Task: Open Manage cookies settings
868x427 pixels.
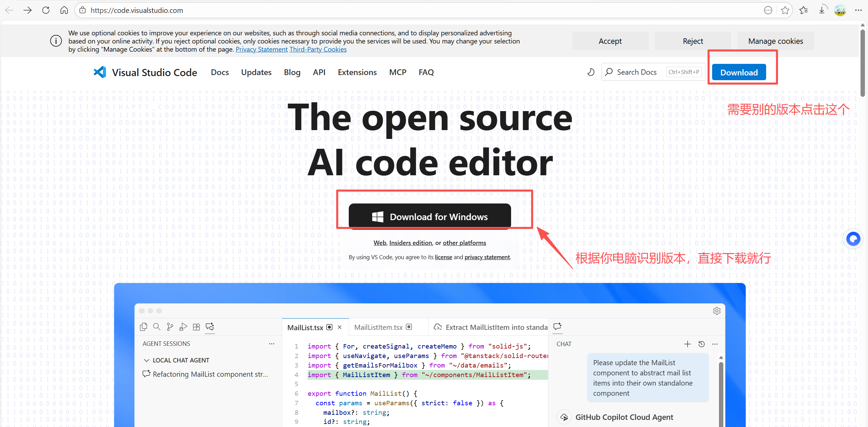Action: point(776,41)
